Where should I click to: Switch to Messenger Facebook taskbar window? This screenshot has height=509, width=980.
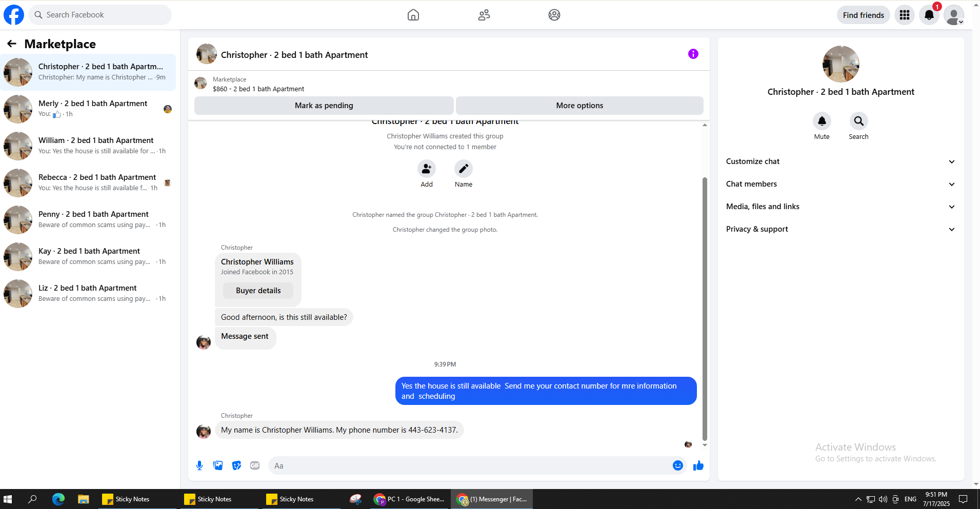click(x=492, y=499)
